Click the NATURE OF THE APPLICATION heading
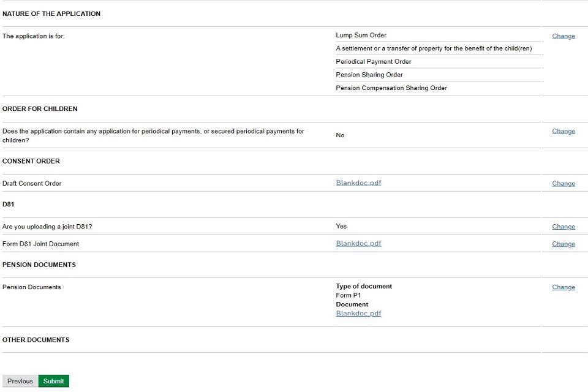This screenshot has height=392, width=588. (x=51, y=13)
